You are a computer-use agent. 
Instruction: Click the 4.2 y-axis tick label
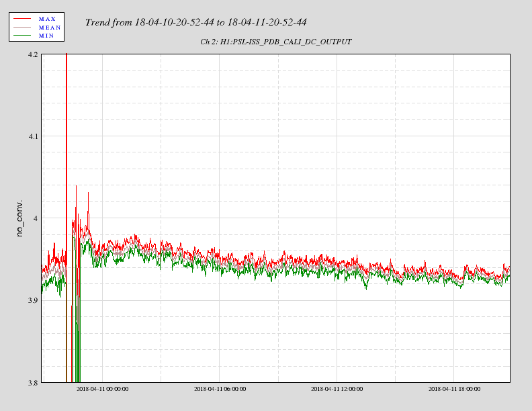(x=33, y=54)
